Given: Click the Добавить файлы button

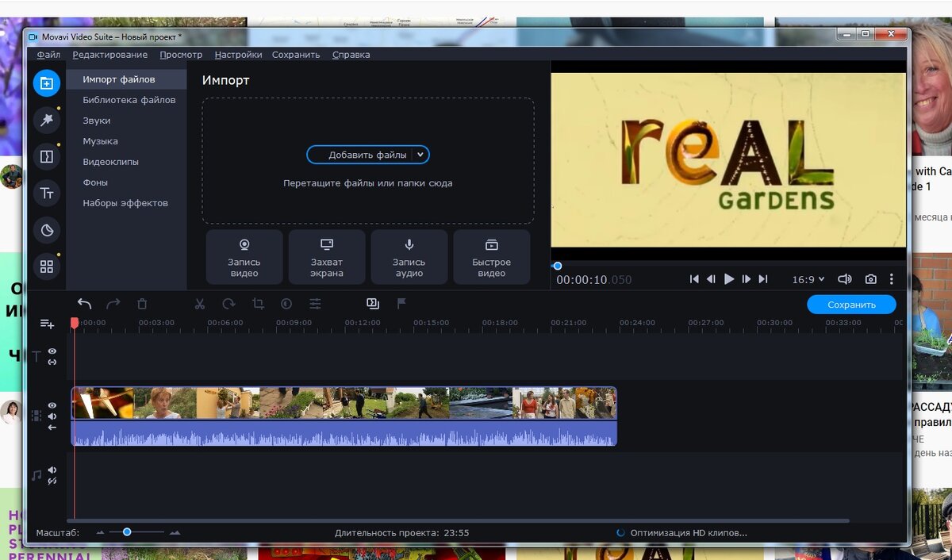Looking at the screenshot, I should tap(367, 155).
